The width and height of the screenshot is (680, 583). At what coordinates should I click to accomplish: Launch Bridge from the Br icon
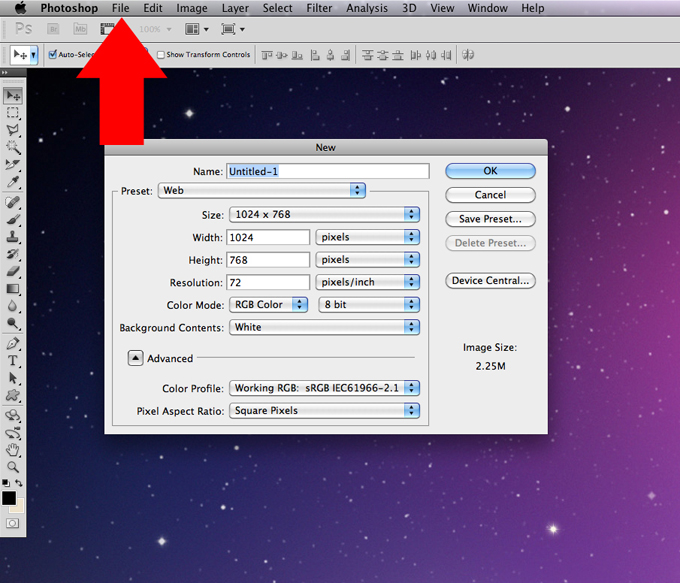pos(53,29)
